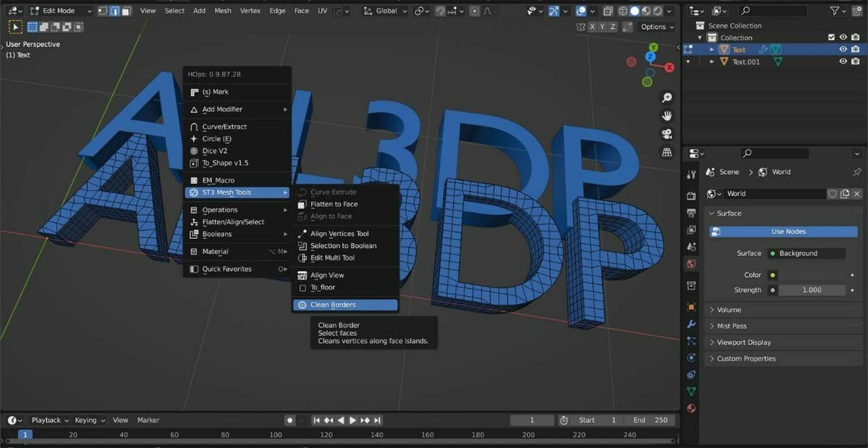The width and height of the screenshot is (868, 448).
Task: Expand the Text.001 object in outliner
Action: pyautogui.click(x=712, y=62)
